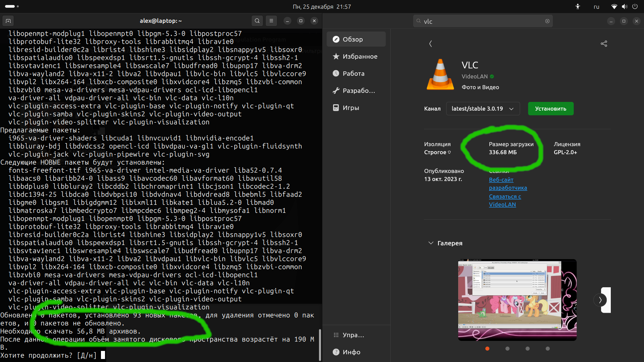Click the Строгое isolation value
Image resolution: width=644 pixels, height=362 pixels.
click(x=435, y=152)
